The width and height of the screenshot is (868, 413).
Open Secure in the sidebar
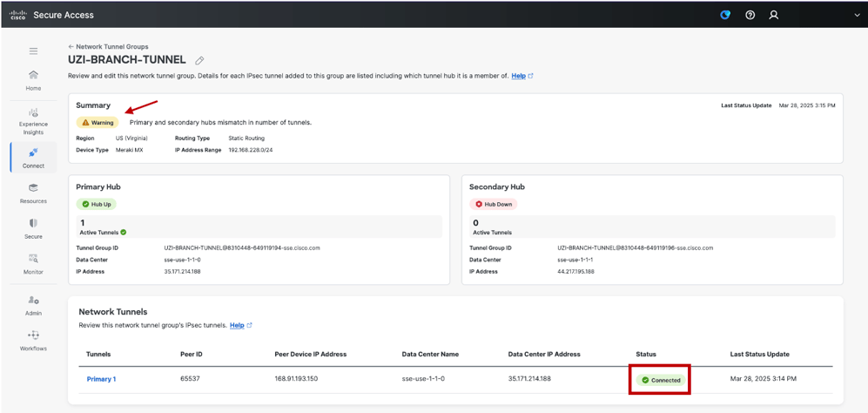pos(33,228)
